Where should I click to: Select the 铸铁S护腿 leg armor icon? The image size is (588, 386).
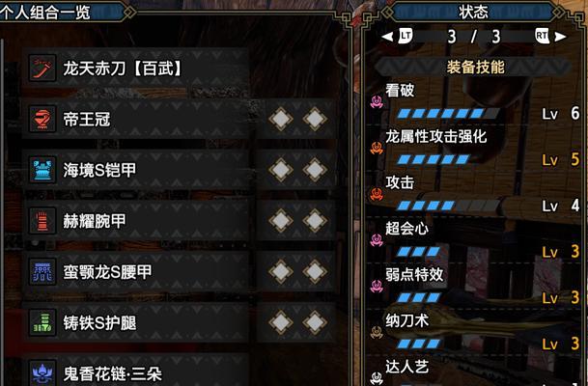(x=42, y=322)
